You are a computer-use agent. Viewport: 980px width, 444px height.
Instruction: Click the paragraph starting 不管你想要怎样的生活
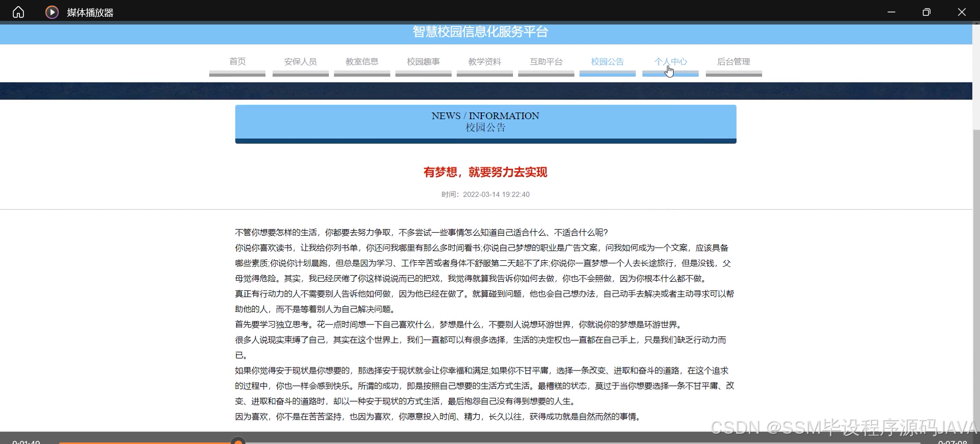pyautogui.click(x=422, y=233)
